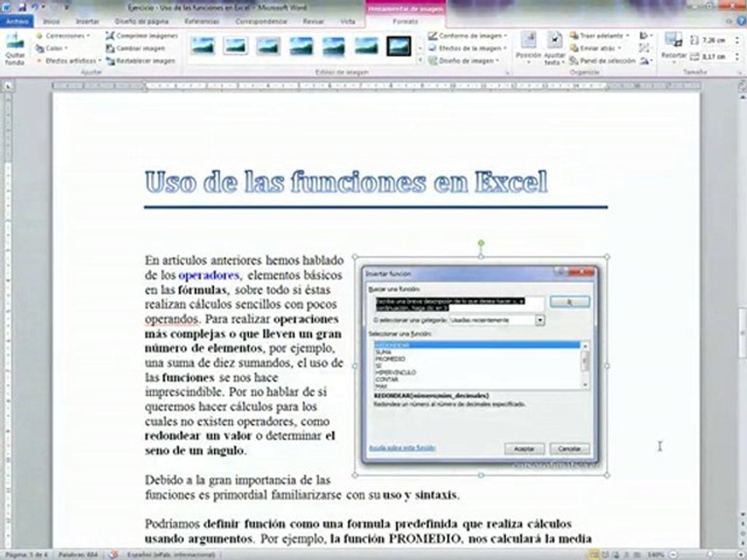Switch to the Inicio tab
This screenshot has width=747, height=560.
(x=51, y=22)
